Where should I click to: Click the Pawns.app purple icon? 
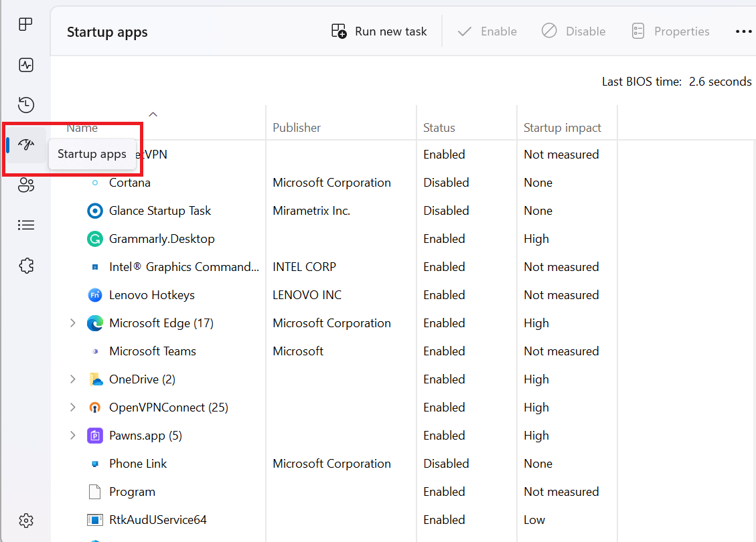(x=95, y=436)
